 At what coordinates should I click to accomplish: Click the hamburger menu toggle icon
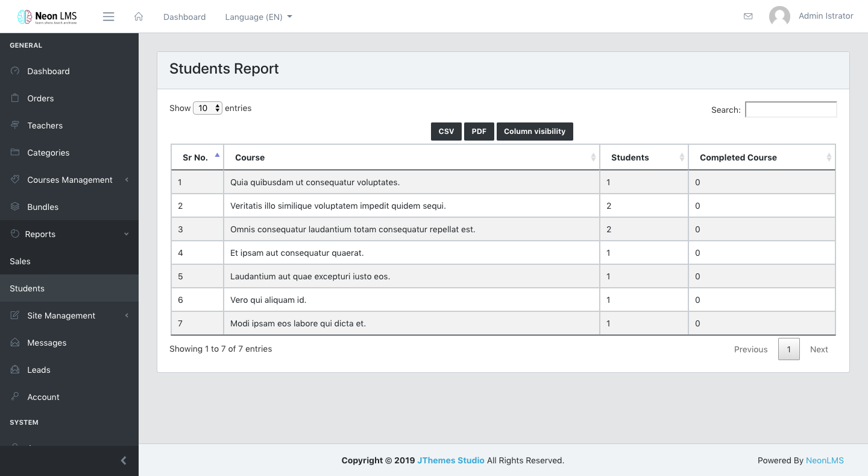pyautogui.click(x=108, y=17)
